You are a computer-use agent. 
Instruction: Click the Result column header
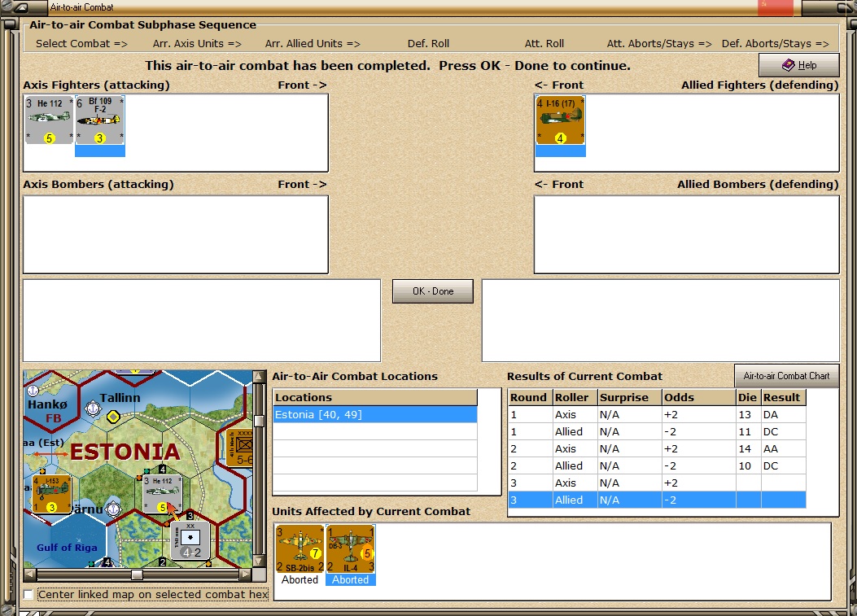pyautogui.click(x=783, y=397)
